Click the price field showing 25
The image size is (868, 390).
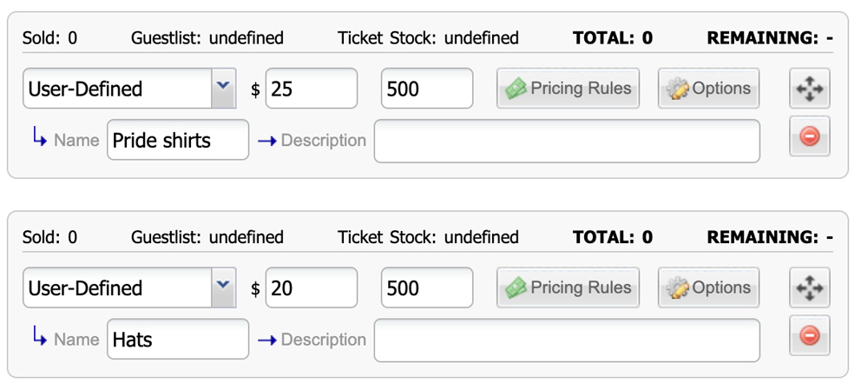point(312,89)
